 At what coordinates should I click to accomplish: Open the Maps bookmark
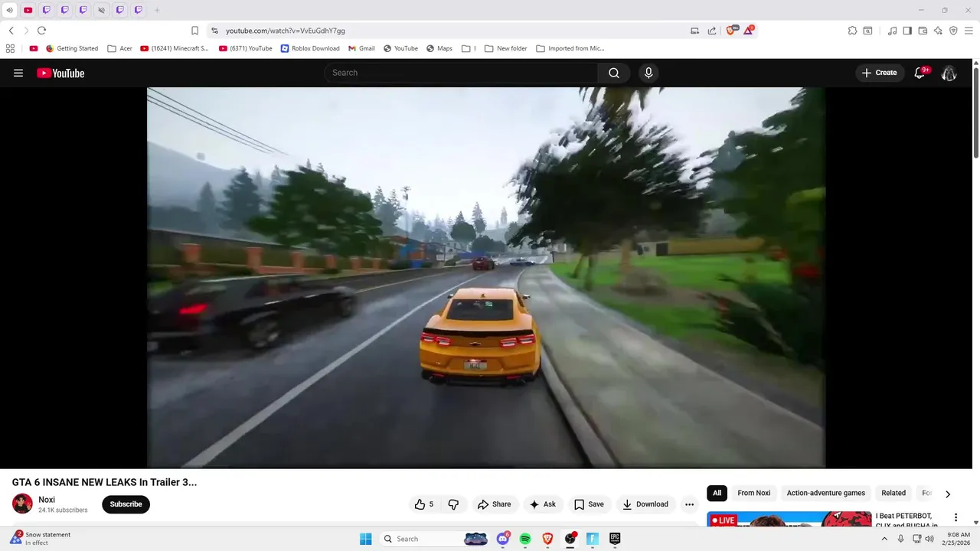click(439, 48)
